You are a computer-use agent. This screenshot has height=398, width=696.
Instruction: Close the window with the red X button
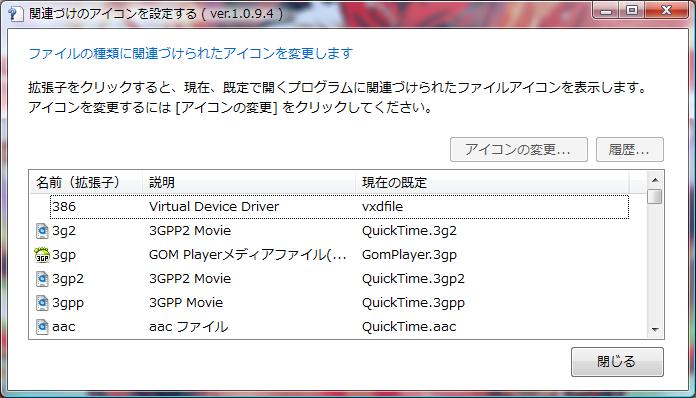tap(666, 11)
